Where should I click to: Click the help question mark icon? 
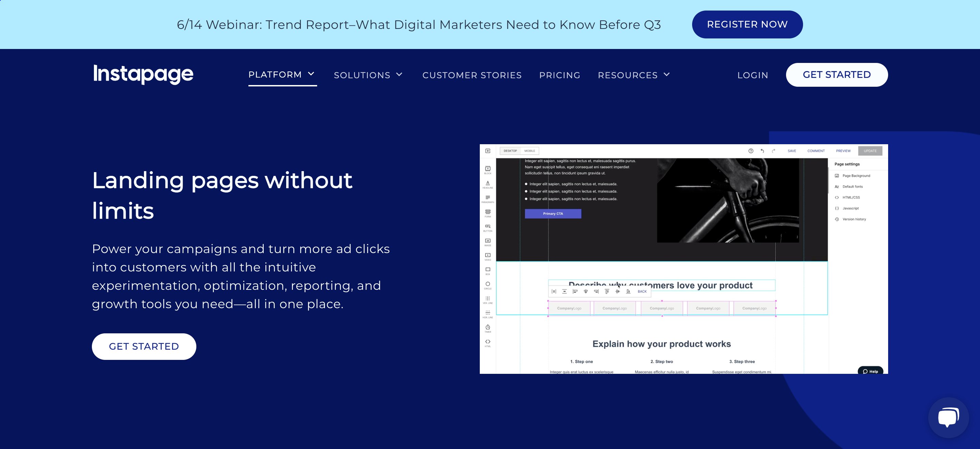[751, 151]
